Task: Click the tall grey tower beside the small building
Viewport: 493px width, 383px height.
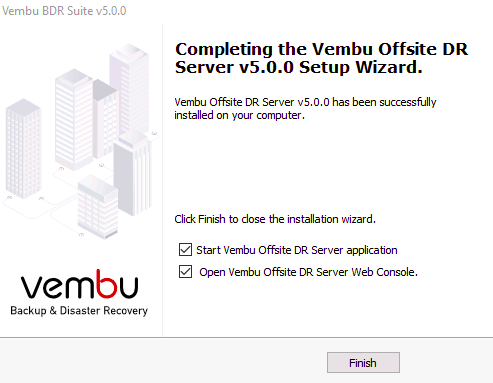Action: click(133, 173)
